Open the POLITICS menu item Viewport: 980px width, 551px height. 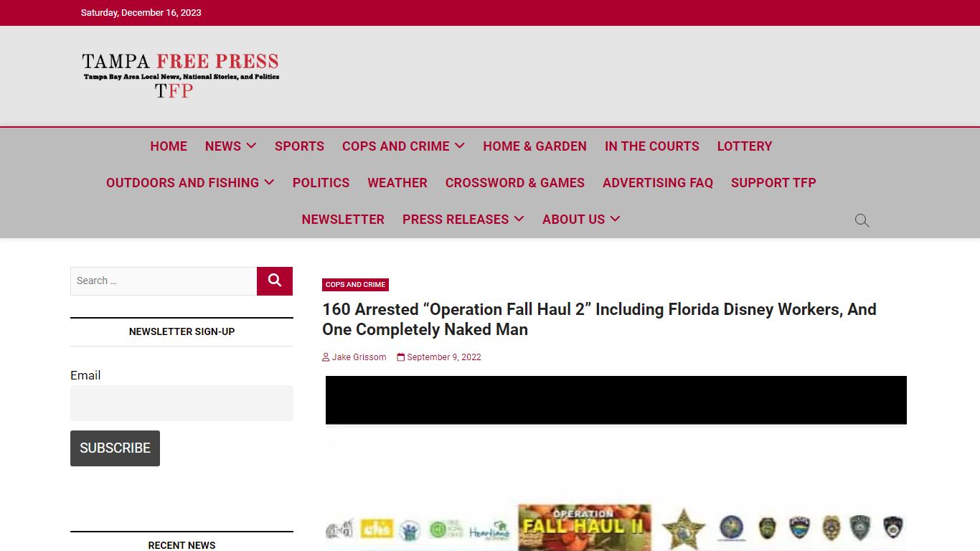pyautogui.click(x=321, y=183)
